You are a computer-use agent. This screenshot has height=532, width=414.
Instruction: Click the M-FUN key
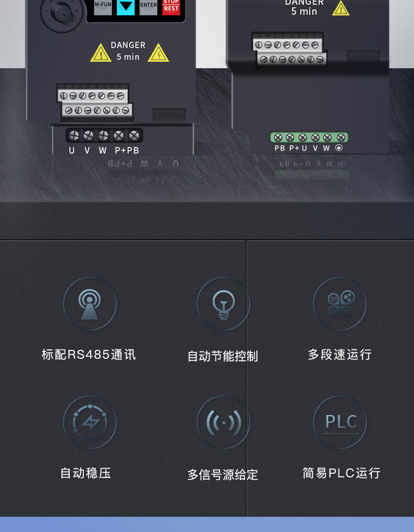[103, 7]
